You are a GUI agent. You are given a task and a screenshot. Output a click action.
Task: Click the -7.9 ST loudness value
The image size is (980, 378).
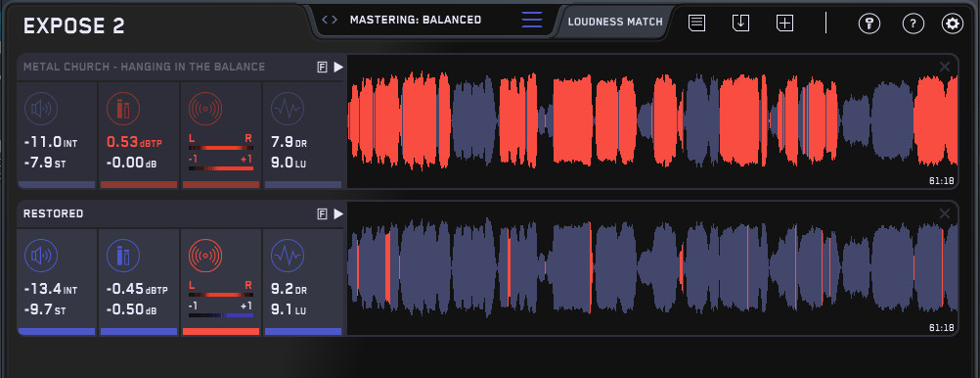pos(44,163)
